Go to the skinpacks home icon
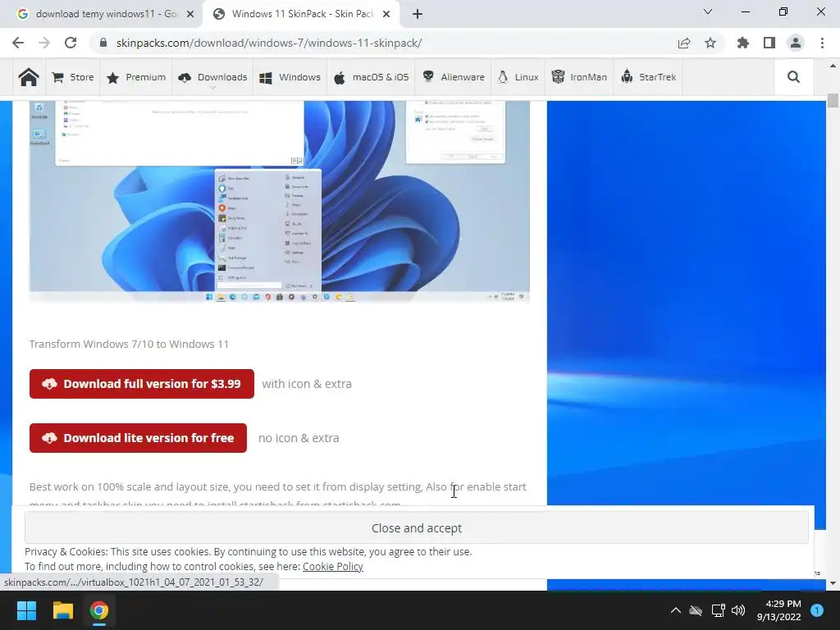This screenshot has height=630, width=840. click(29, 77)
